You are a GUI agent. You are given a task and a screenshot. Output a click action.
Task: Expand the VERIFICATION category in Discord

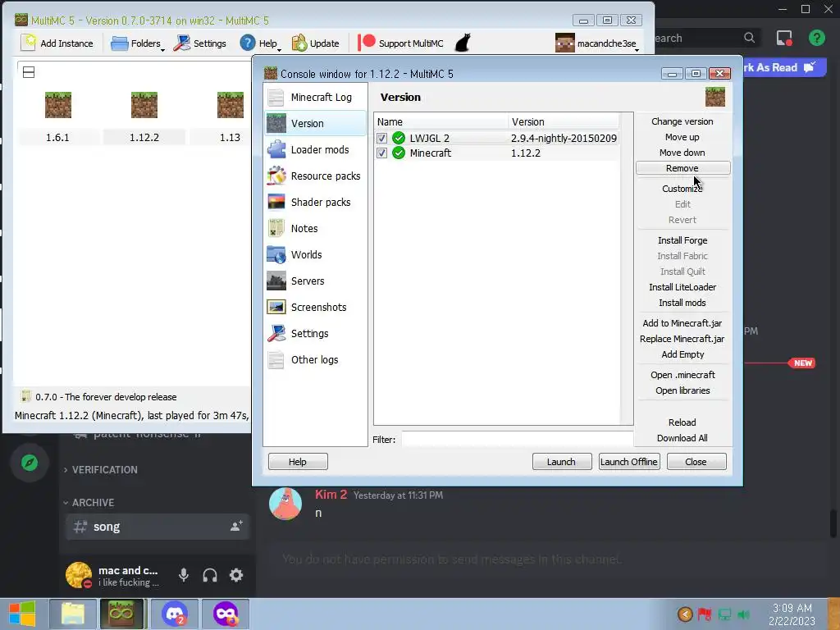102,470
